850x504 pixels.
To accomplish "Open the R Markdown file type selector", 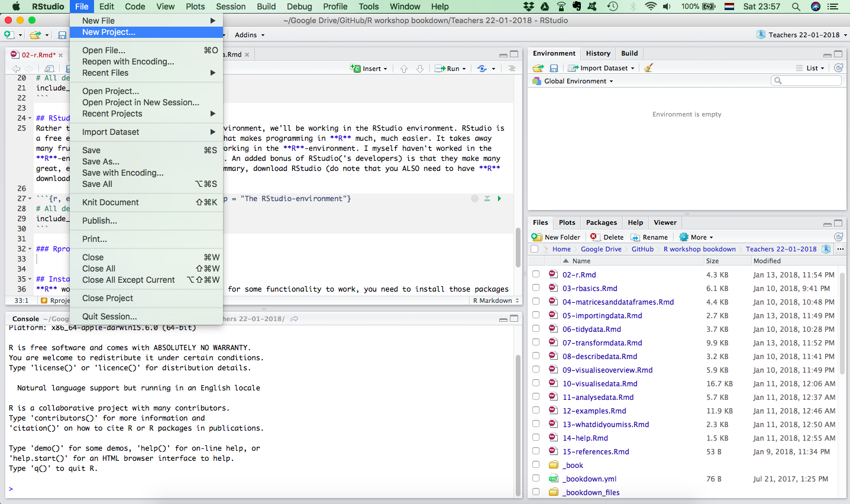I will pyautogui.click(x=496, y=301).
